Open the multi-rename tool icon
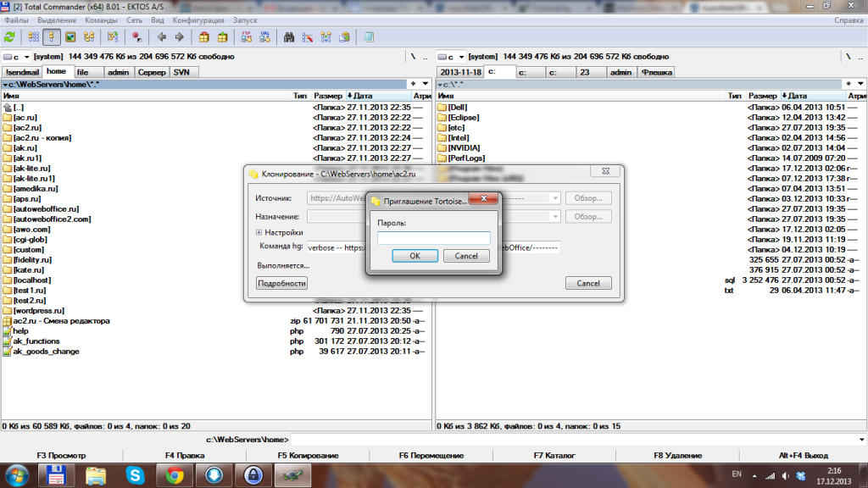This screenshot has height=488, width=868. tap(307, 37)
